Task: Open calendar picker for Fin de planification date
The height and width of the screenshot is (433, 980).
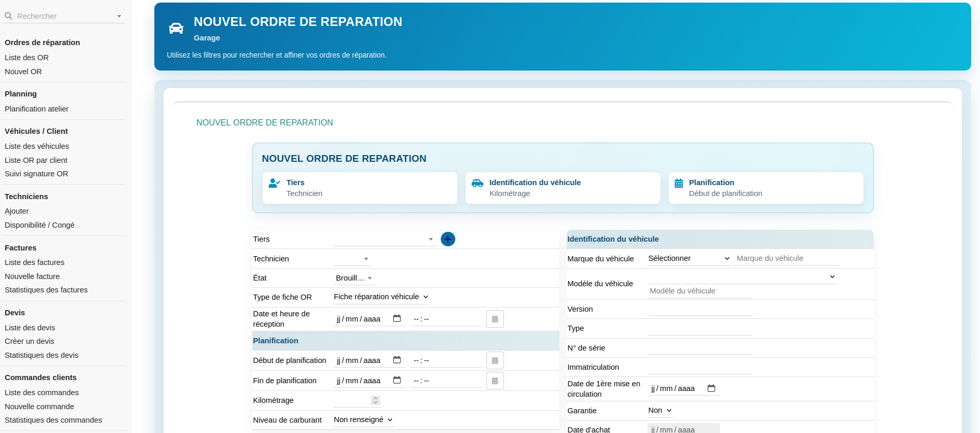Action: pyautogui.click(x=397, y=380)
